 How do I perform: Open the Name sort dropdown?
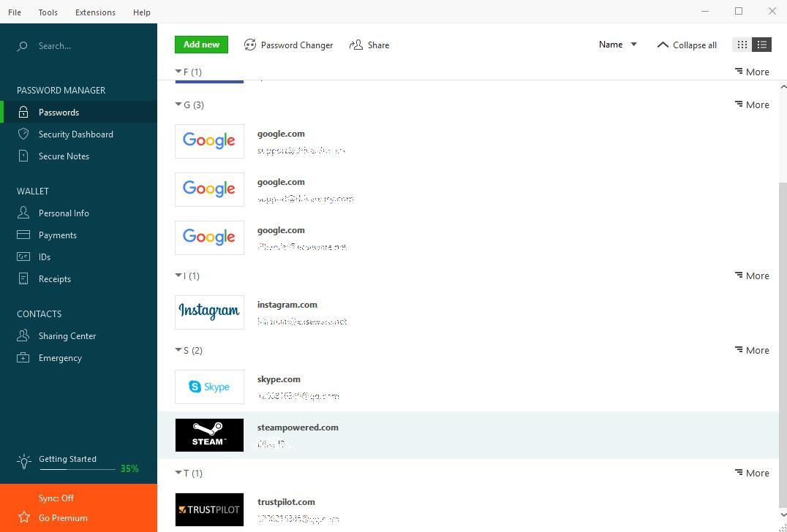coord(617,45)
